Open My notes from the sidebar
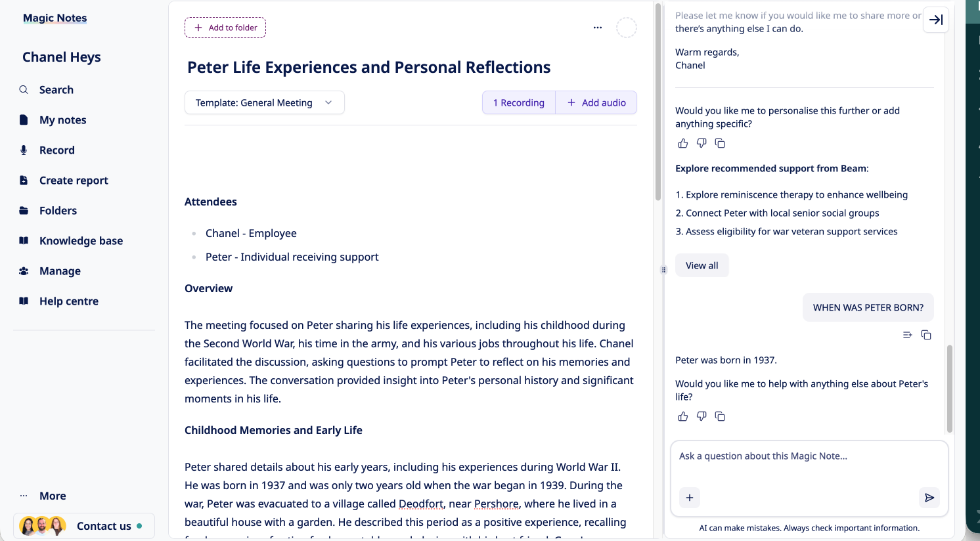The width and height of the screenshot is (980, 541). point(62,120)
